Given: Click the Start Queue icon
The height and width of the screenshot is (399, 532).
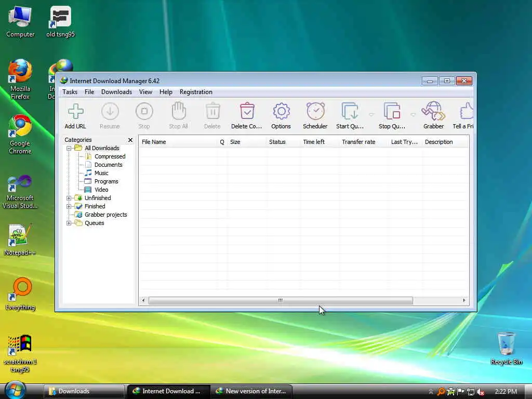Looking at the screenshot, I should 350,111.
